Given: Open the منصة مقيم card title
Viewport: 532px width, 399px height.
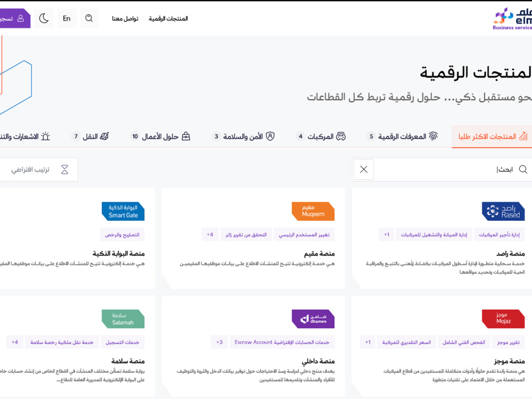Looking at the screenshot, I should point(319,253).
